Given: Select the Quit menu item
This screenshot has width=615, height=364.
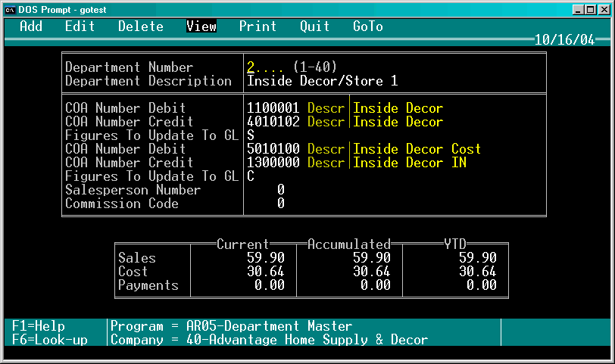Looking at the screenshot, I should (x=315, y=26).
